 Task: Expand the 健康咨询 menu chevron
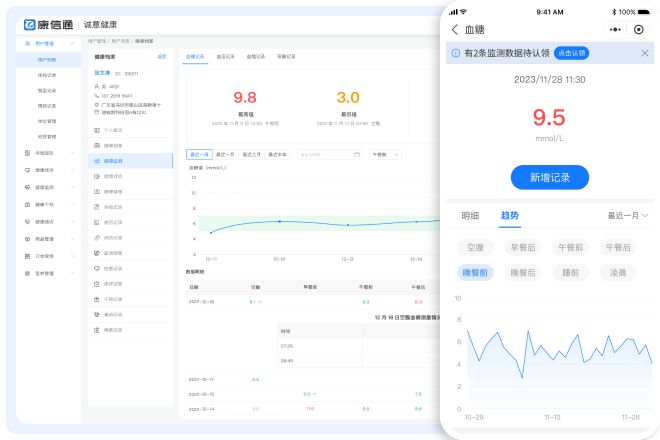tap(72, 170)
